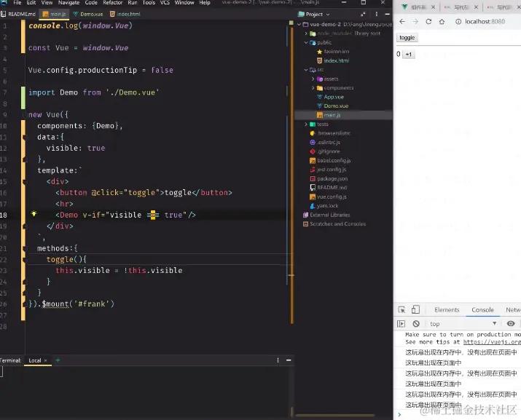Open index.html in project tree

pyautogui.click(x=333, y=60)
